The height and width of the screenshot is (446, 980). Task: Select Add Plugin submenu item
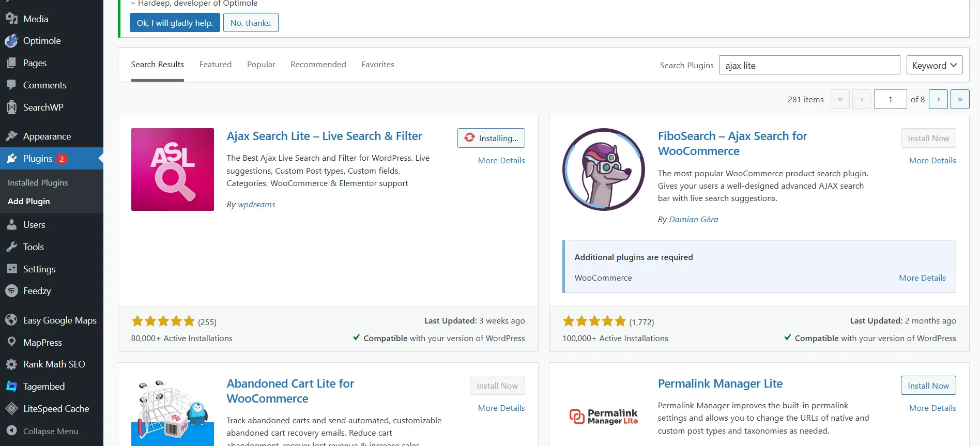[x=29, y=201]
